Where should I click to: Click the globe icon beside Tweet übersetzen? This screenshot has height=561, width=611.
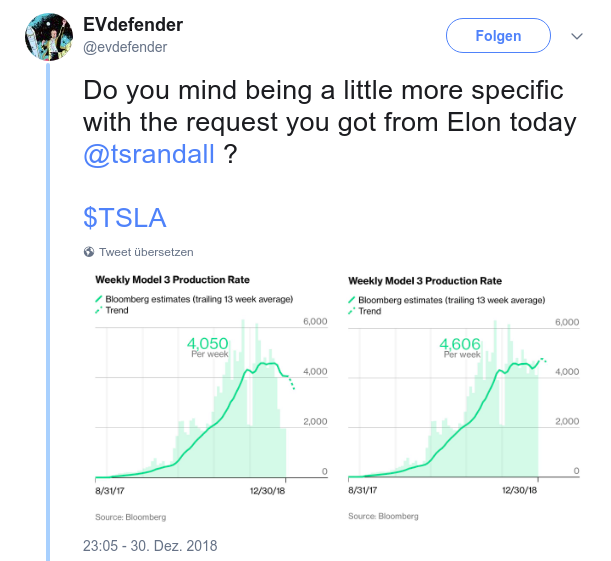[x=89, y=252]
